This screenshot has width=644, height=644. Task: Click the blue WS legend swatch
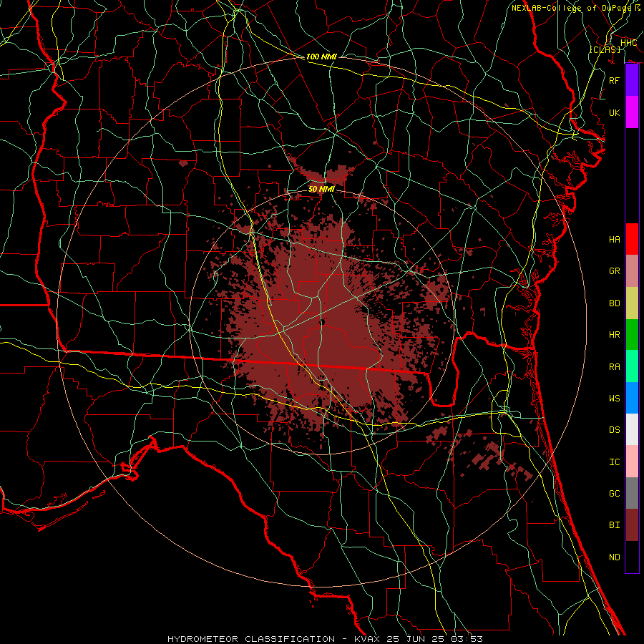632,398
